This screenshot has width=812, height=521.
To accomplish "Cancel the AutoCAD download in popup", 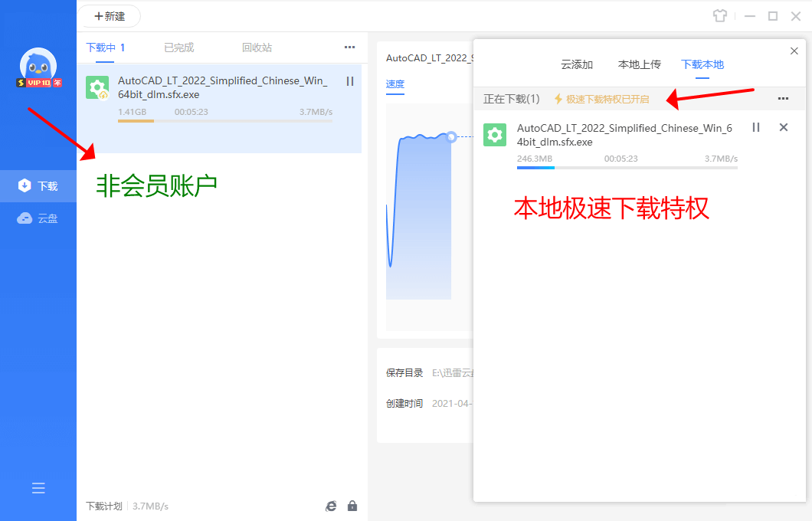I will point(783,128).
